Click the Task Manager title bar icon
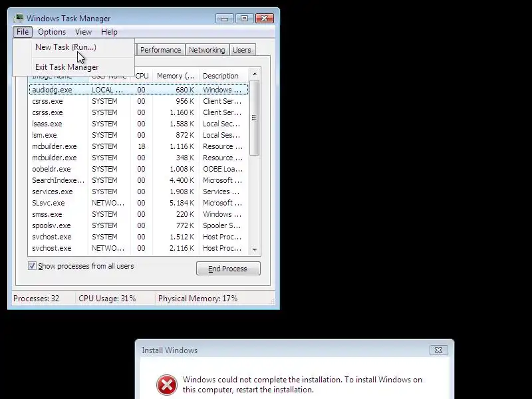 pyautogui.click(x=19, y=19)
